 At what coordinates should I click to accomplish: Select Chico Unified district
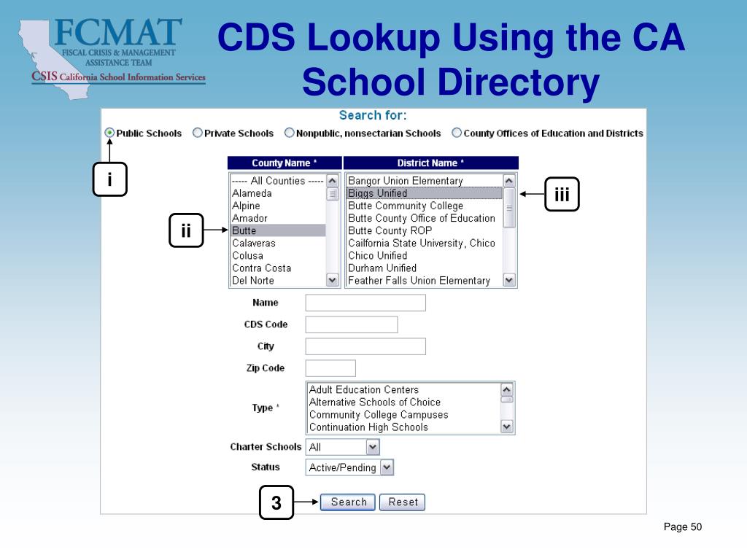pos(424,256)
